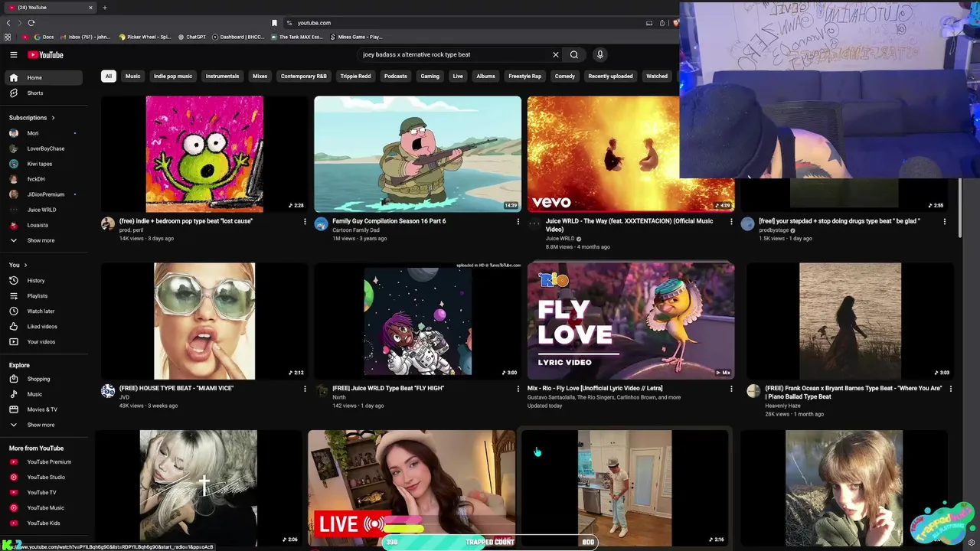
Task: Open the Kiwi tapes subscription channel
Action: (x=43, y=164)
